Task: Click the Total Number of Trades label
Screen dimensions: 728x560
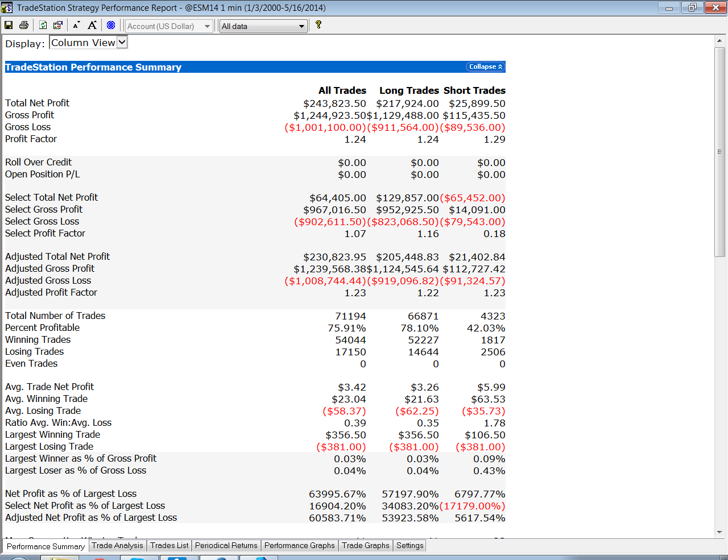Action: pyautogui.click(x=55, y=316)
